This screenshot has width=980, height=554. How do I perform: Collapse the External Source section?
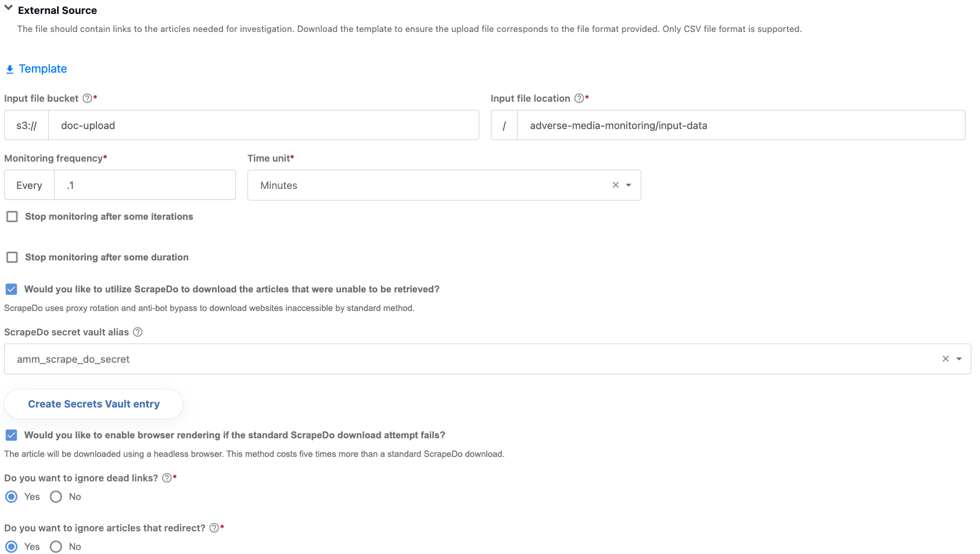pos(9,8)
